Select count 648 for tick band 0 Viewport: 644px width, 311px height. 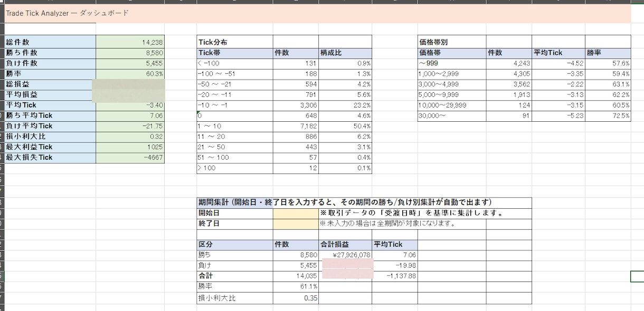pyautogui.click(x=296, y=115)
